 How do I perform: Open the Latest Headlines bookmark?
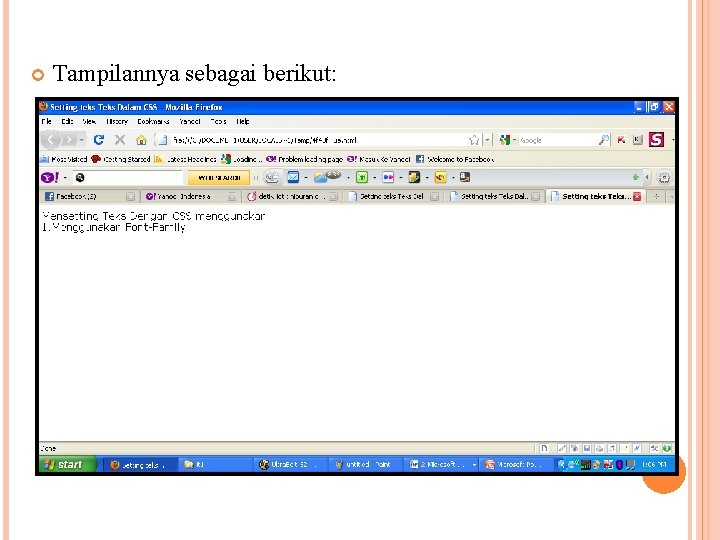[186, 159]
